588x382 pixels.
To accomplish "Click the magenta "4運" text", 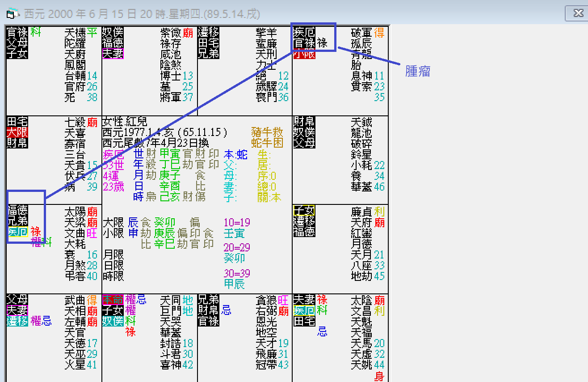I will coord(111,176).
